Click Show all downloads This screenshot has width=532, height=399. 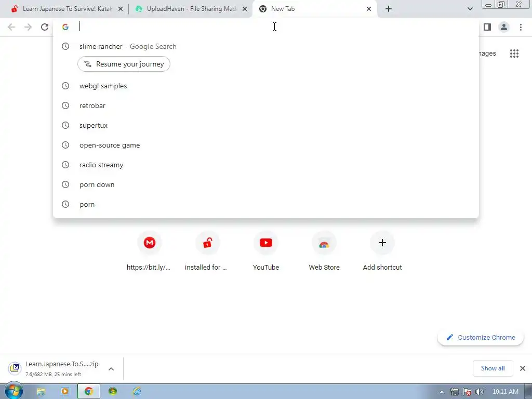tap(493, 368)
